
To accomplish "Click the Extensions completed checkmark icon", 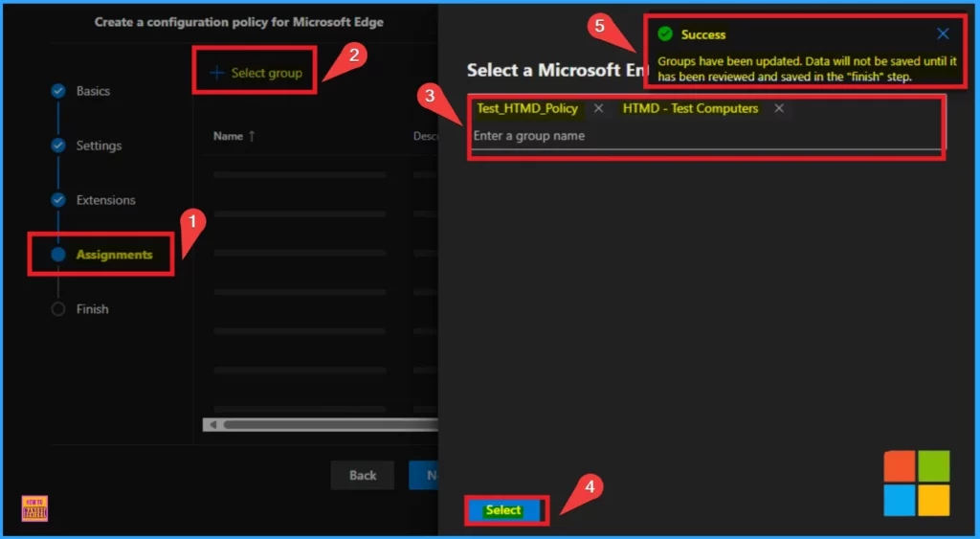I will (x=58, y=200).
